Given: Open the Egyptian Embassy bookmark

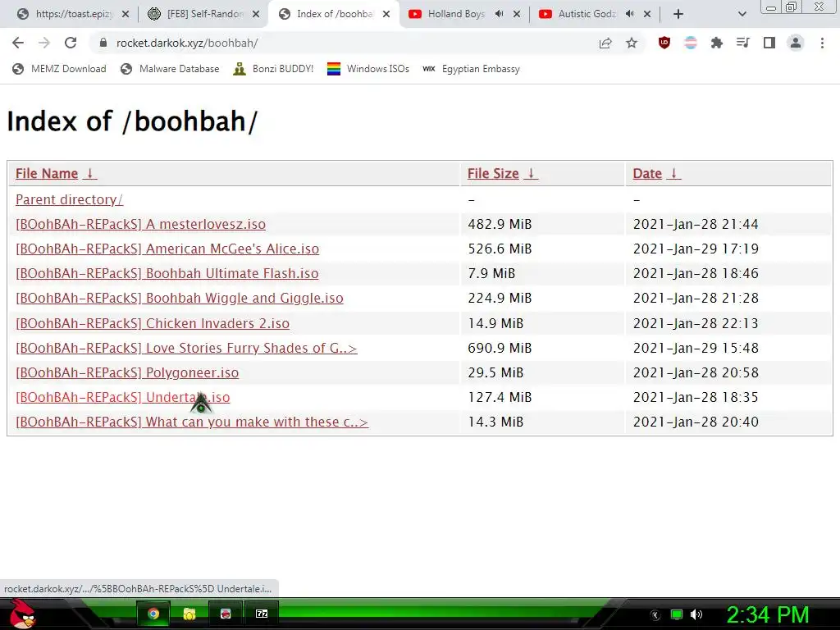Looking at the screenshot, I should pos(471,69).
